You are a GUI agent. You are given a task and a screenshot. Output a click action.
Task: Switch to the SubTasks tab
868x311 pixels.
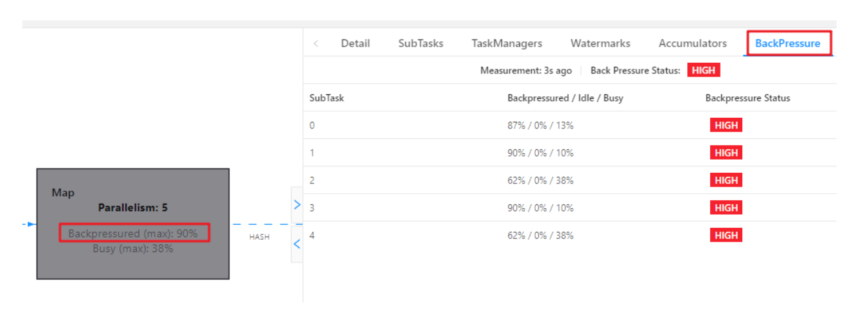(x=421, y=44)
